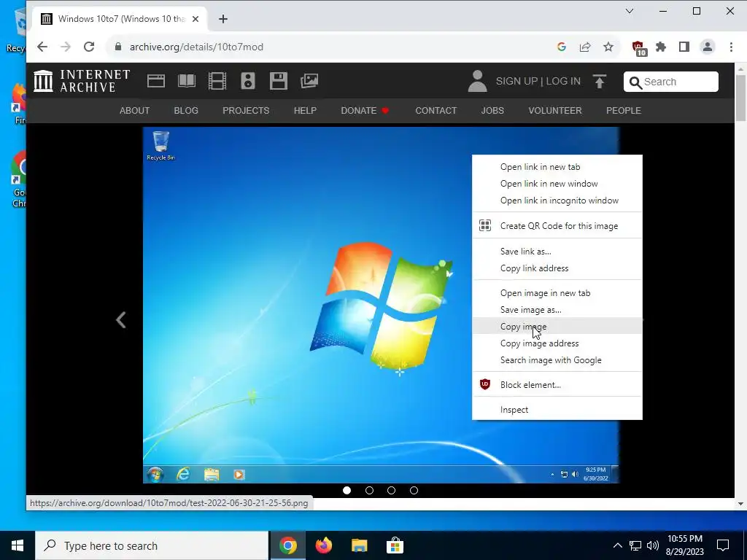Open the Images icon in Archive navbar
The width and height of the screenshot is (747, 560).
point(309,81)
